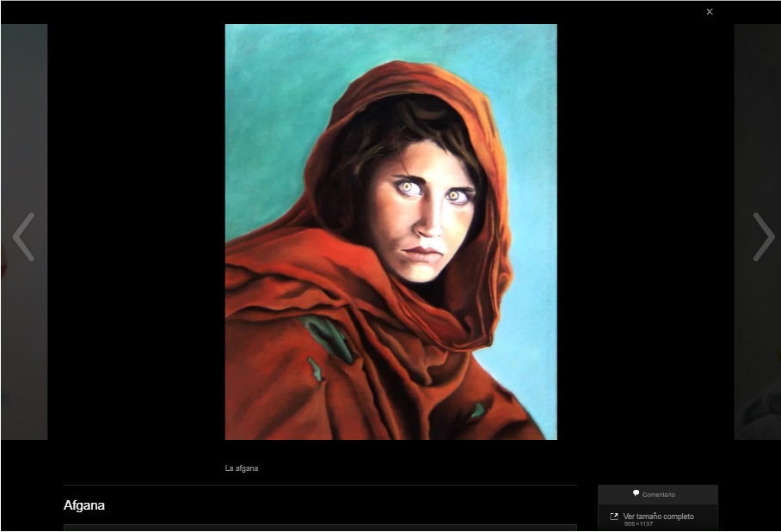Open the Ver tamaño completo link

(x=658, y=517)
